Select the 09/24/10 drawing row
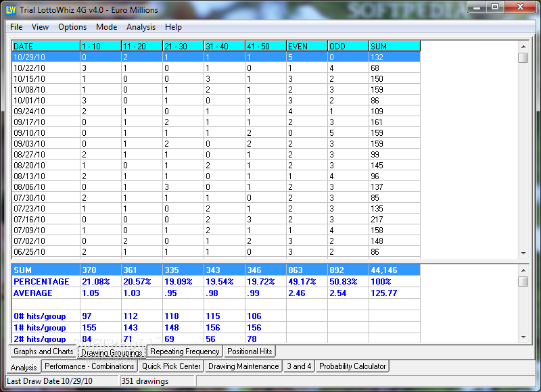Screen dimensions: 541x392 tap(216, 111)
